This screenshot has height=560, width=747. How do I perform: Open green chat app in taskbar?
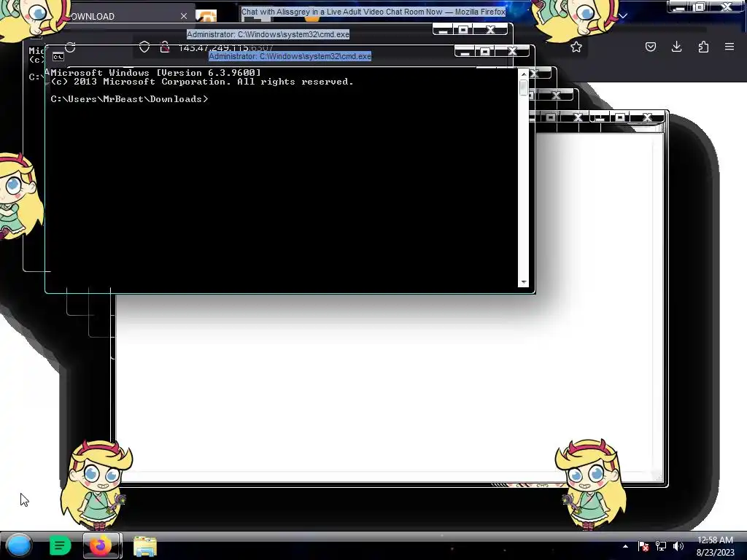coord(60,545)
